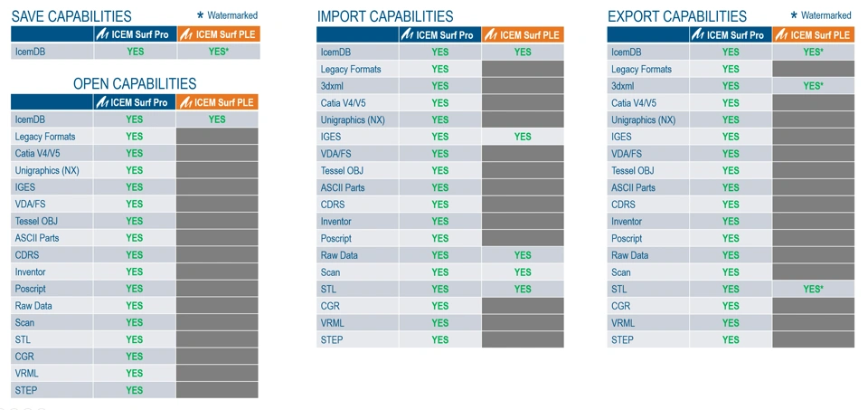This screenshot has height=410, width=868.
Task: Click the EXPORT CAPABILITIES title
Action: [x=677, y=16]
